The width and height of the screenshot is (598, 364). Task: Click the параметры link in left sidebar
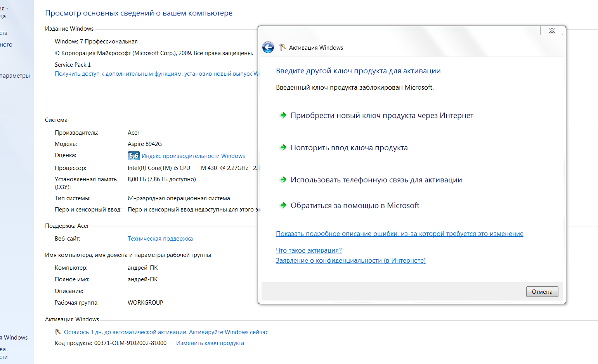tap(15, 76)
